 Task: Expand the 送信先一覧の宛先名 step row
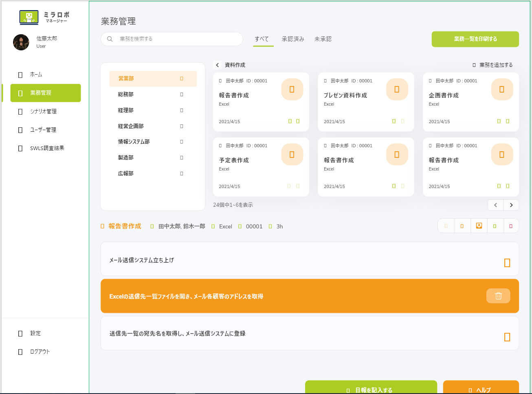coord(506,336)
